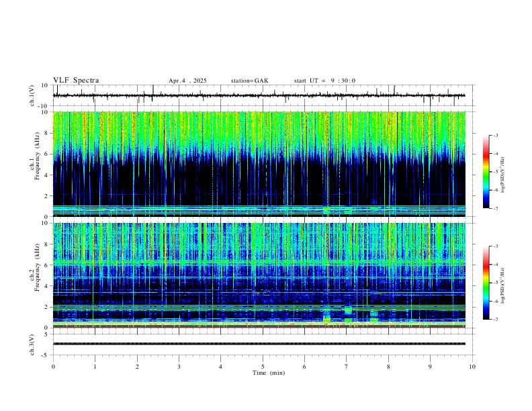Select the date text "Apr.4 , 2025"
This screenshot has height=411, width=532.
tap(187, 81)
